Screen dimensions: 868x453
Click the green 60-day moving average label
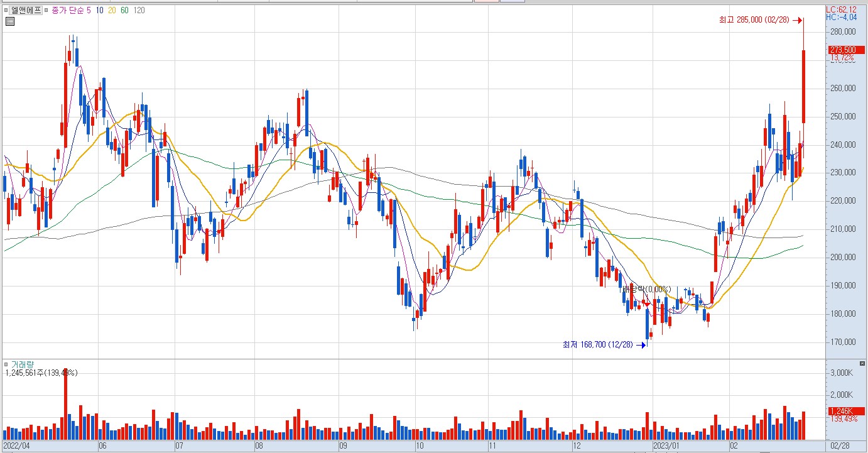(124, 10)
